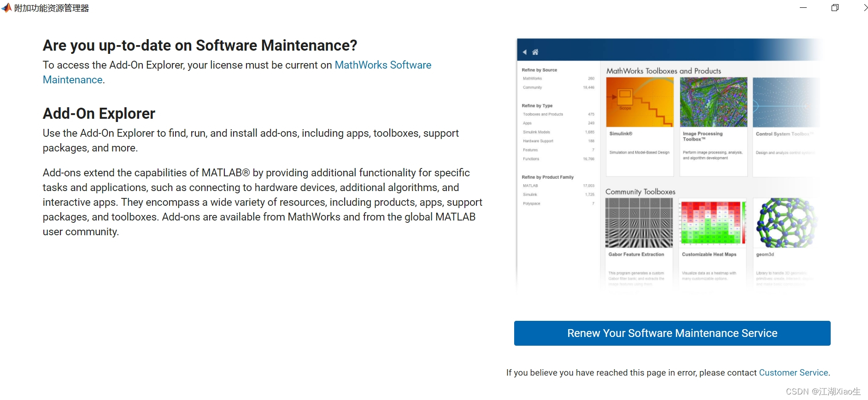868x400 pixels.
Task: Click the 'Refine by Type' heading
Action: (x=537, y=106)
